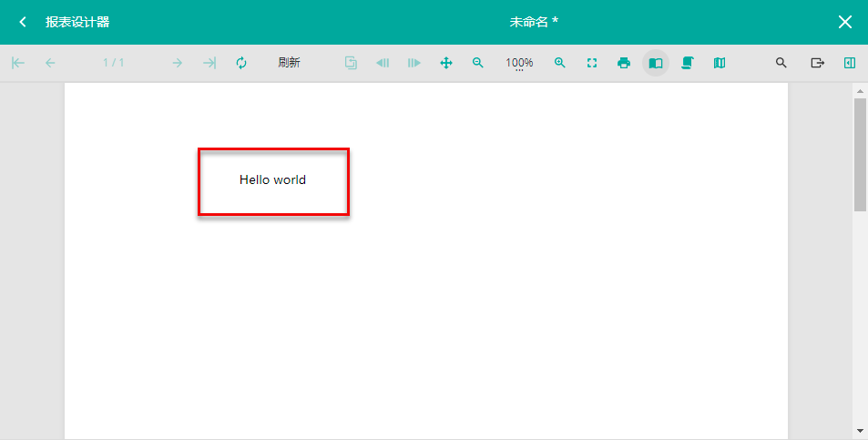Click the right-pointing step history icon

point(414,63)
